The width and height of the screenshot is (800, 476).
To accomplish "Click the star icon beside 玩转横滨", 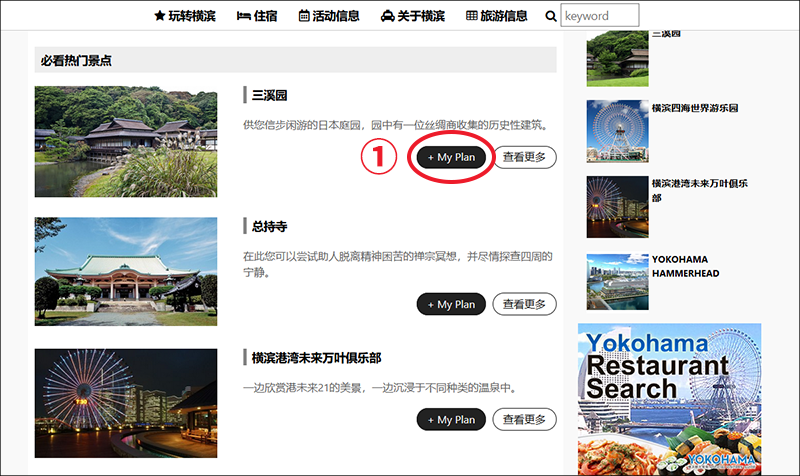I will click(160, 16).
